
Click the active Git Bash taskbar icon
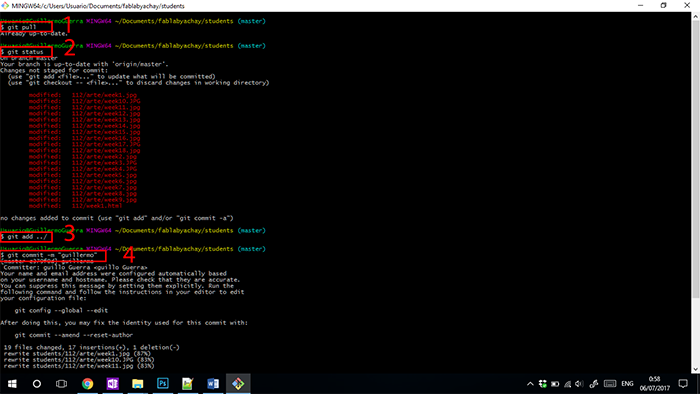click(238, 384)
